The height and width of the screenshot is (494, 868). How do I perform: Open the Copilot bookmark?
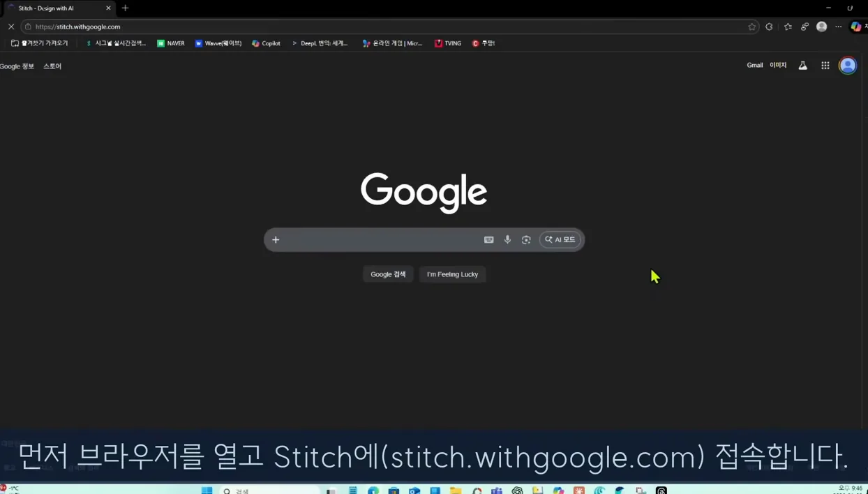point(266,43)
